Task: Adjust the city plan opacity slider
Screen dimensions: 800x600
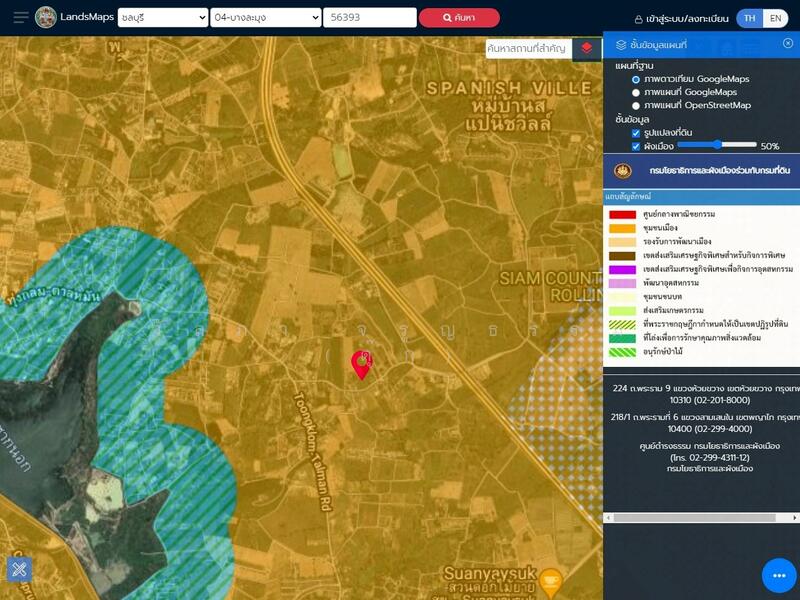Action: 717,145
